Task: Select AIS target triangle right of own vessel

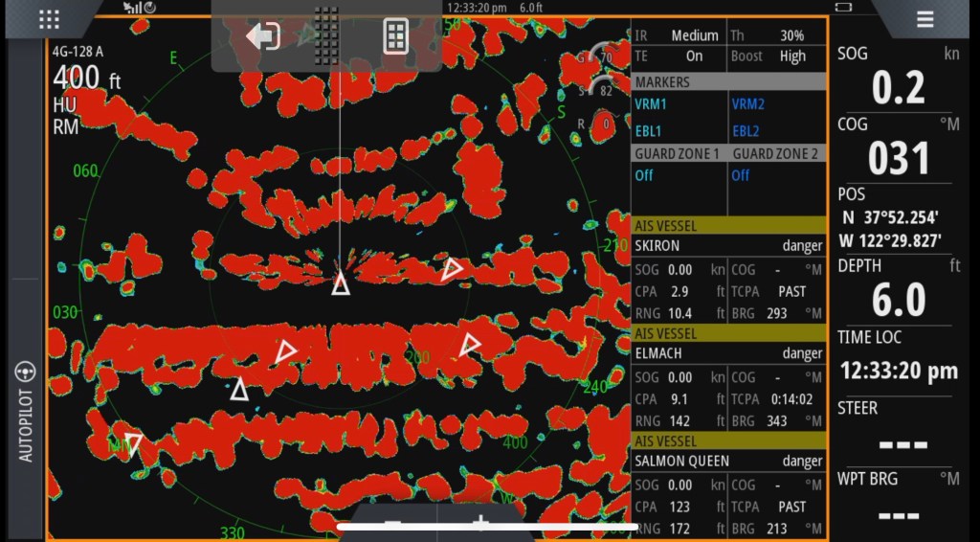Action: pos(452,269)
